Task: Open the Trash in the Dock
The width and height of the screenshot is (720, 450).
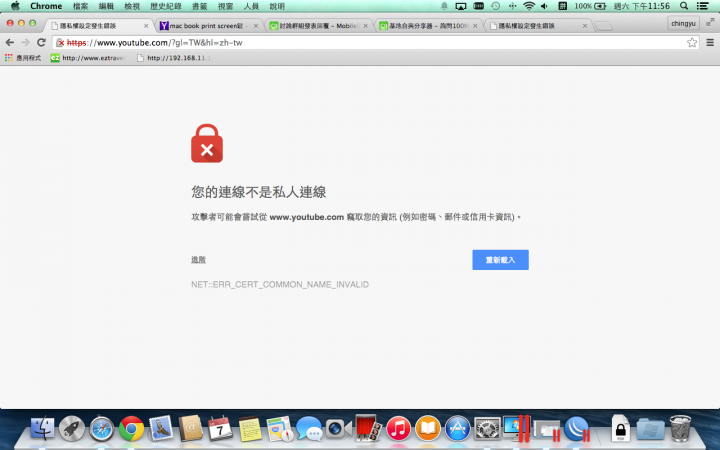Action: 680,428
